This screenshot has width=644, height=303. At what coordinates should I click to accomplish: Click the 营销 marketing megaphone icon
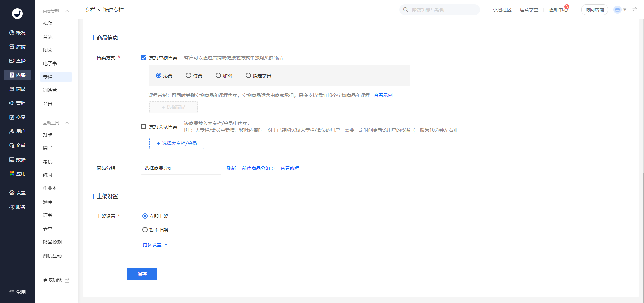tap(12, 103)
